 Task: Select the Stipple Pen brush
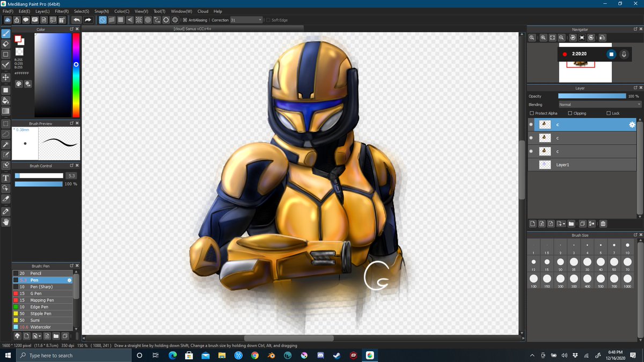click(x=42, y=313)
